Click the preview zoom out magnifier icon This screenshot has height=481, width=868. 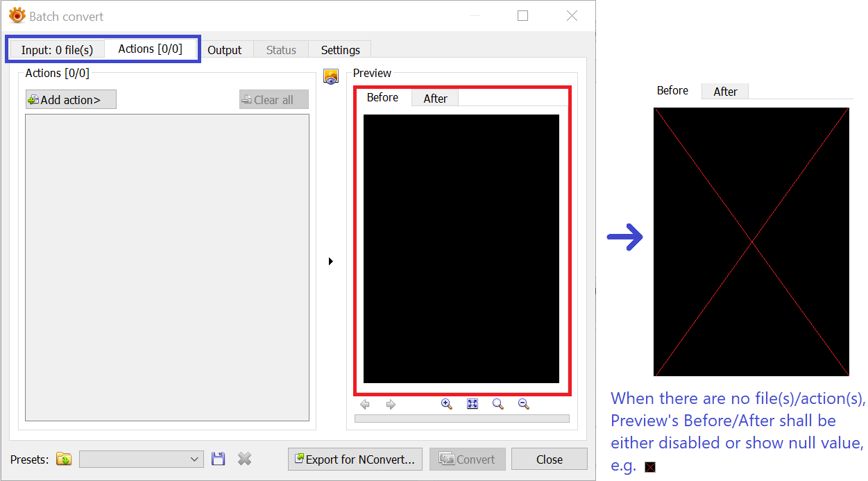pyautogui.click(x=524, y=404)
